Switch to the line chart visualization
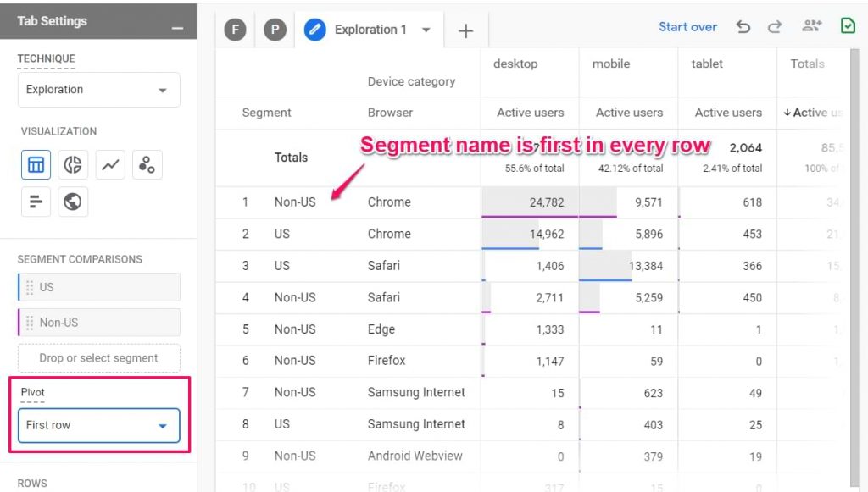Viewport: 868px width, 492px height. coord(110,164)
